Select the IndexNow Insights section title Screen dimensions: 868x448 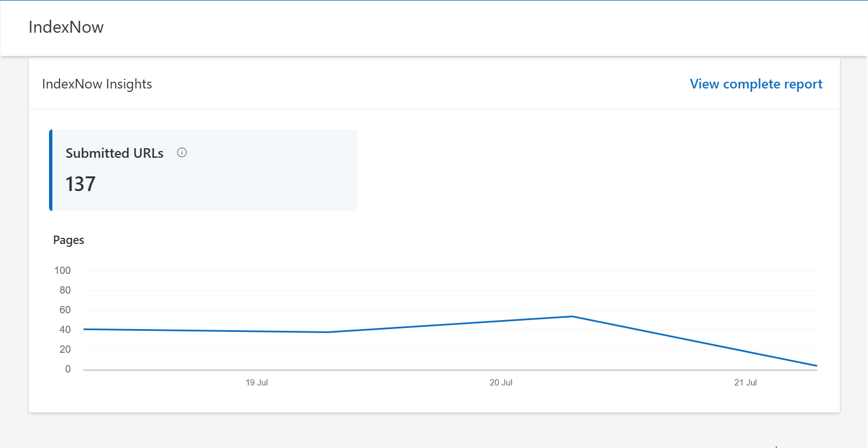click(x=97, y=84)
